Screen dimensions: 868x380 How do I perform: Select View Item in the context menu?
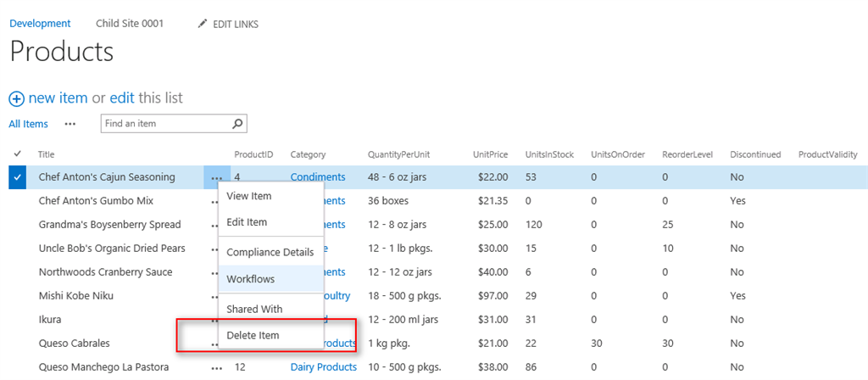(248, 196)
